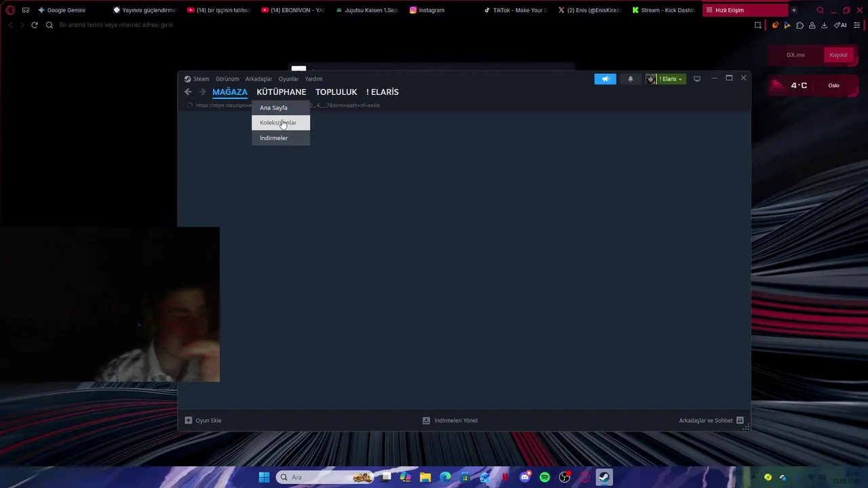Open the Opera AI (Aria) button

click(840, 25)
